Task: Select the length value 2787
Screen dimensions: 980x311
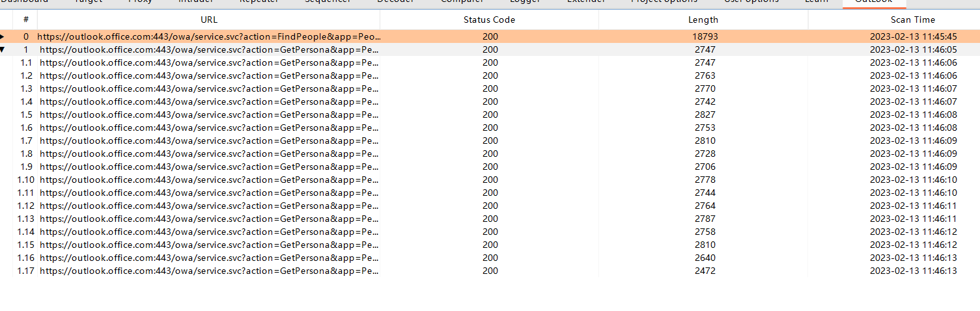Action: (705, 219)
